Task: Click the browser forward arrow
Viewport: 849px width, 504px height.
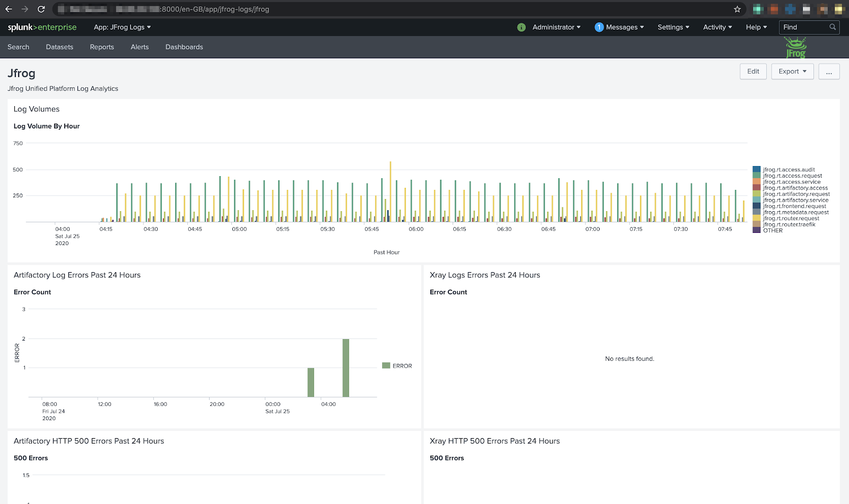Action: click(x=25, y=9)
